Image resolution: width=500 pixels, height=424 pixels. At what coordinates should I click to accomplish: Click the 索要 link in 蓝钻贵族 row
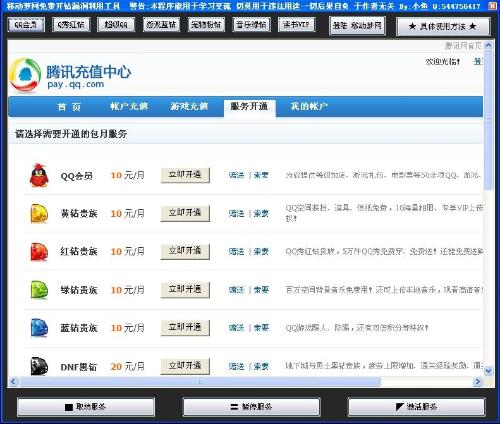(261, 328)
